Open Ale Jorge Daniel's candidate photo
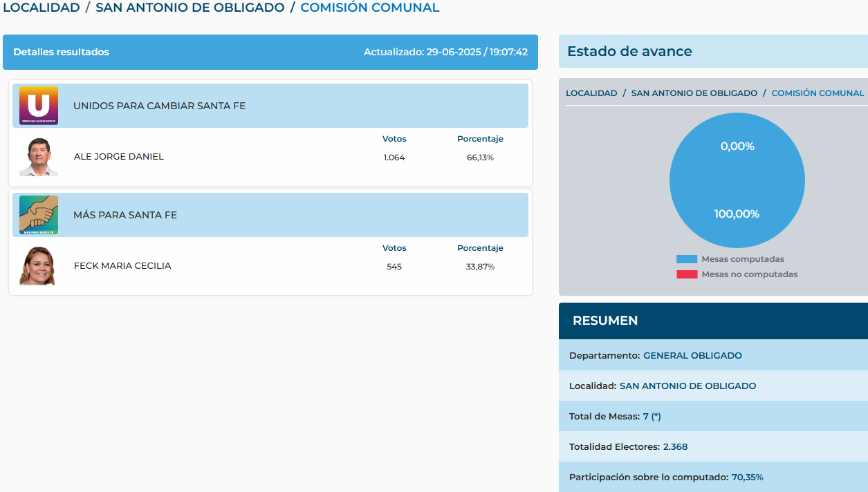The image size is (868, 492). (38, 157)
